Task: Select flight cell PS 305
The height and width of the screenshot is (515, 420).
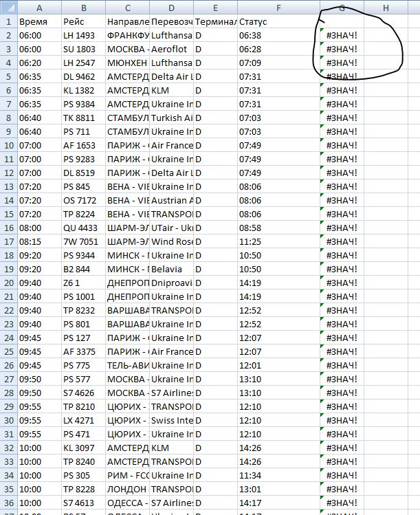Action: (x=82, y=475)
